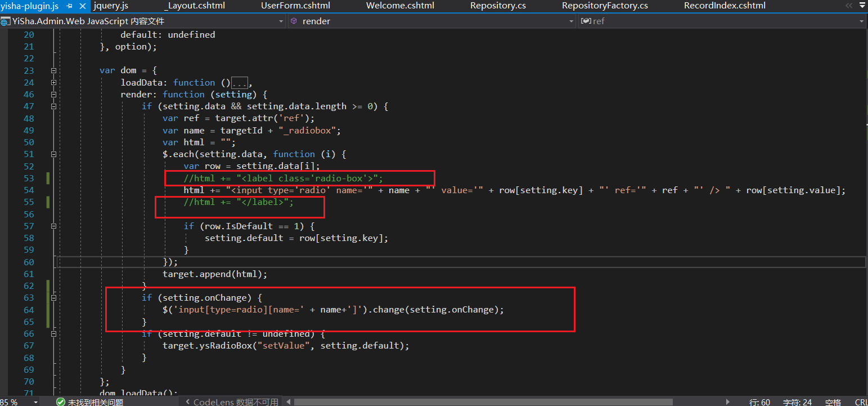Open the active files list icon in top-right corner
The image size is (868, 406).
click(862, 5)
